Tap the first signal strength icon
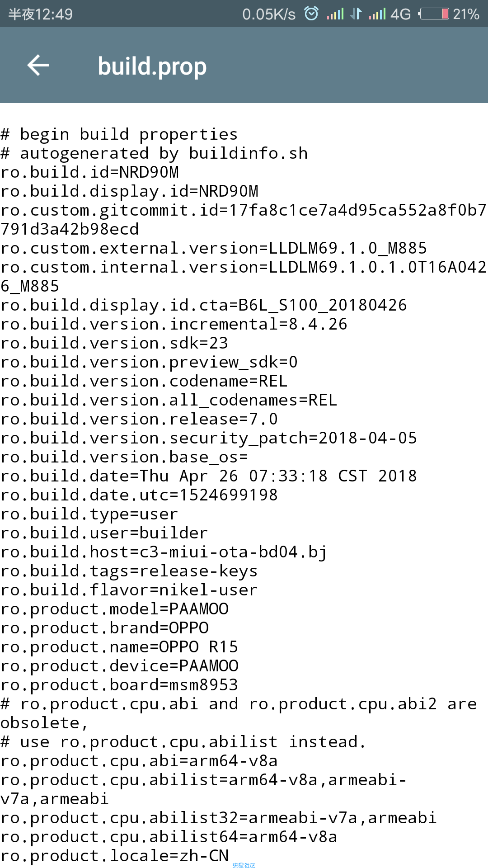488x868 pixels. [x=335, y=14]
